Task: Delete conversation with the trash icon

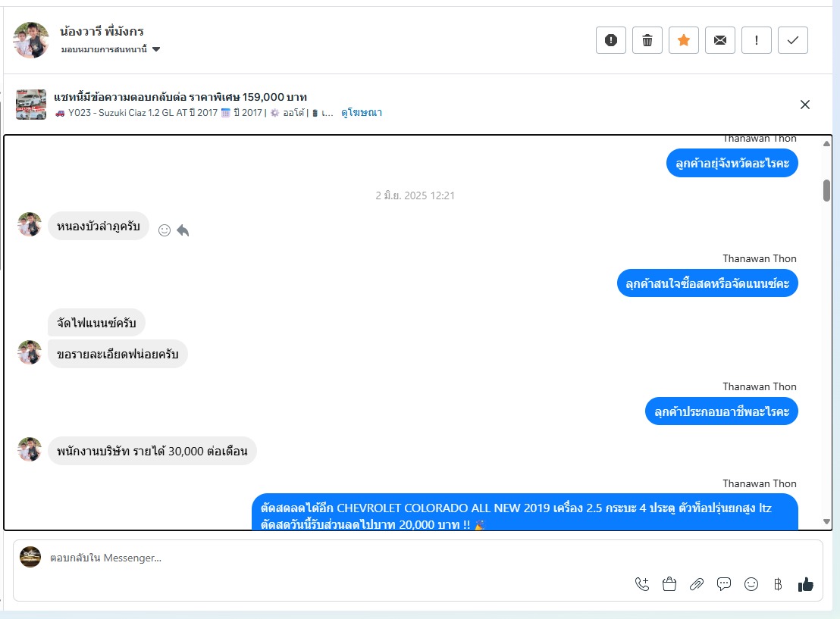Action: coord(647,40)
